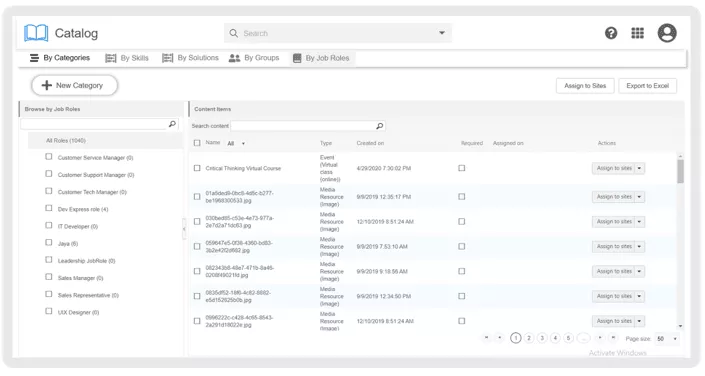Viewport: 705px width, 376px height.
Task: Check the Customer Tech Manager role
Action: [49, 191]
